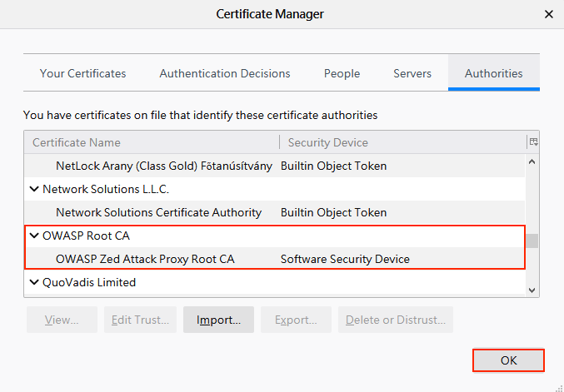Switch to the Your Certificates tab
This screenshot has width=564, height=392.
pos(82,73)
